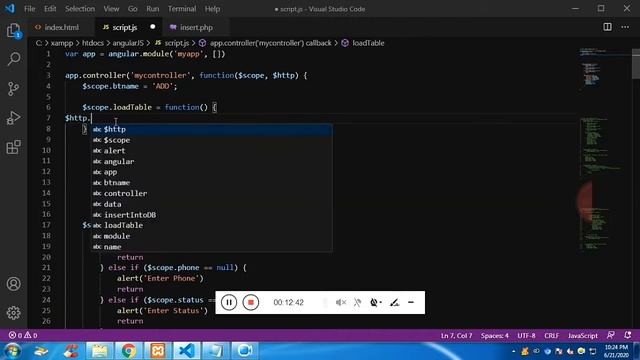The width and height of the screenshot is (640, 360).
Task: Toggle the recorder's muted speaker icon
Action: pyautogui.click(x=341, y=302)
